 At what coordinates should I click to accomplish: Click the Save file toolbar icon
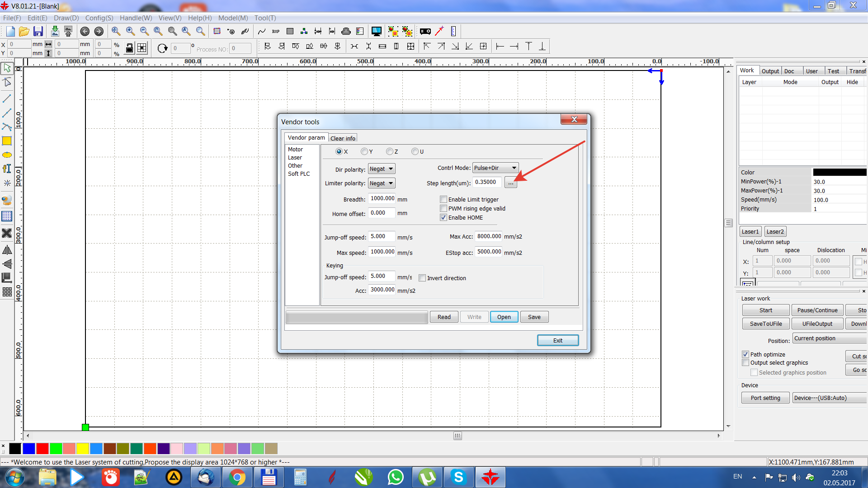click(x=38, y=31)
